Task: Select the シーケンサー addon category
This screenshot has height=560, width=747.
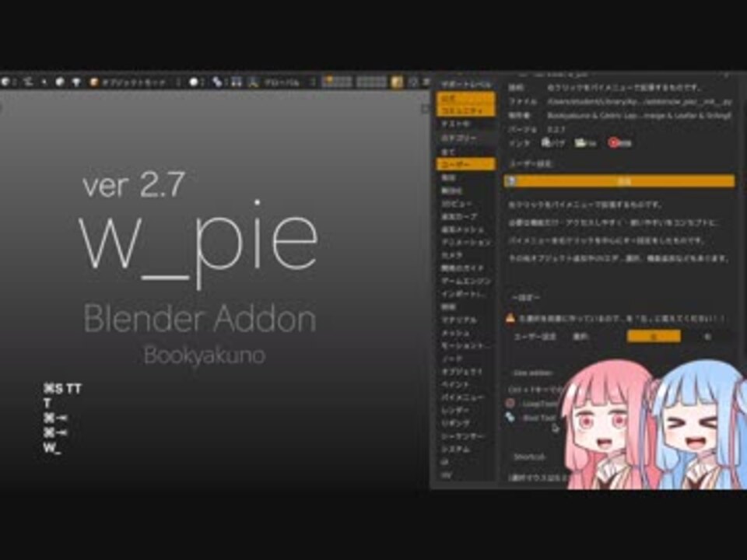Action: tap(465, 436)
